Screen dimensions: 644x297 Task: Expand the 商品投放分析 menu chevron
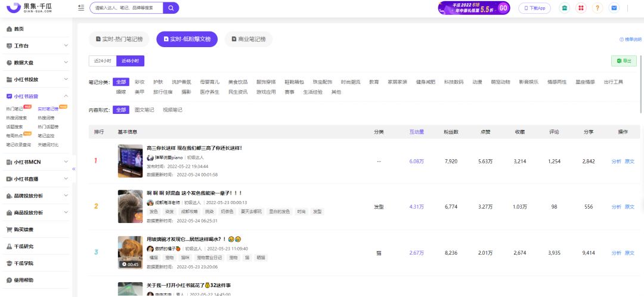[x=66, y=213]
